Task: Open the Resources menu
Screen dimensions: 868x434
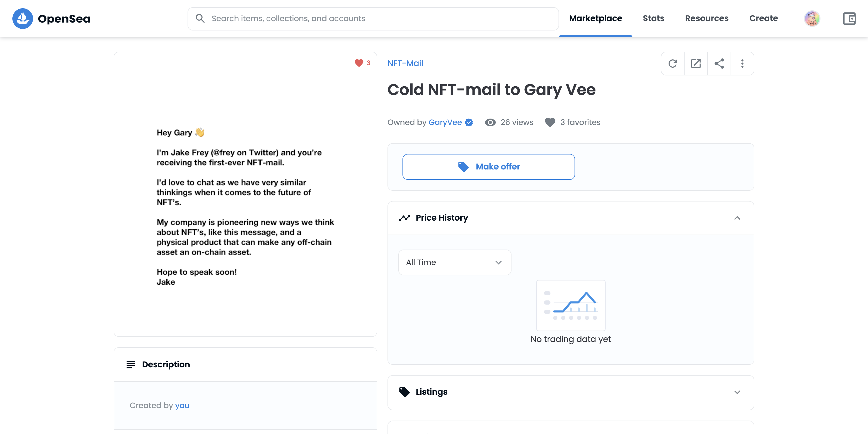Action: [707, 18]
